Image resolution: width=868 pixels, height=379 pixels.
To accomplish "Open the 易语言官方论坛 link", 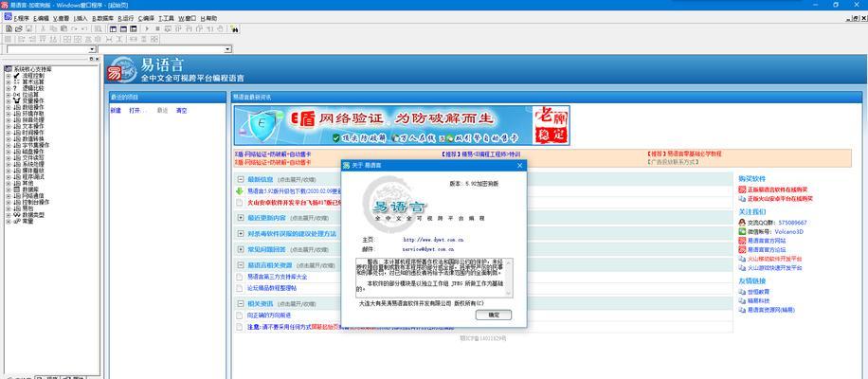I will [x=767, y=249].
